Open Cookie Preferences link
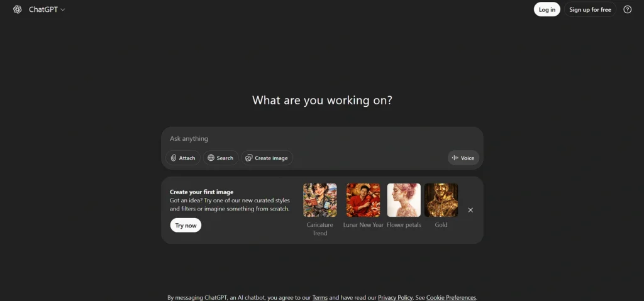This screenshot has height=301, width=644. pyautogui.click(x=451, y=297)
